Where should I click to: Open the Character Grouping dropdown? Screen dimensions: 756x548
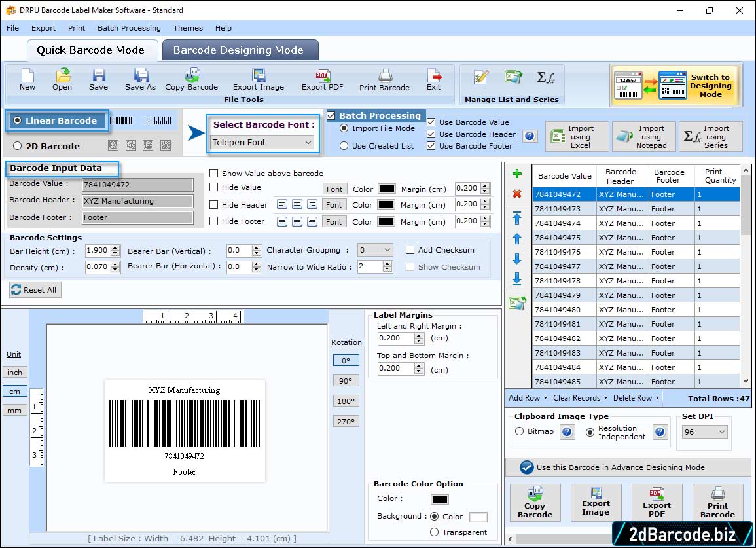375,250
